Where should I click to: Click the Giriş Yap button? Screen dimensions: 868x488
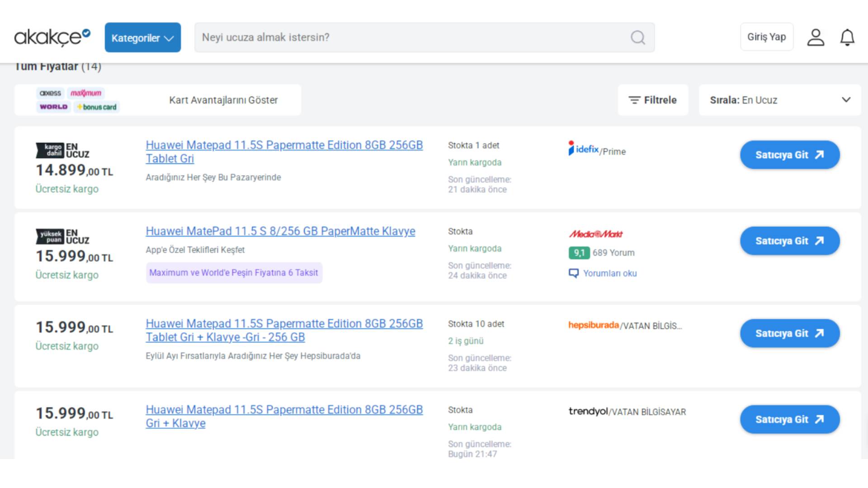point(767,37)
